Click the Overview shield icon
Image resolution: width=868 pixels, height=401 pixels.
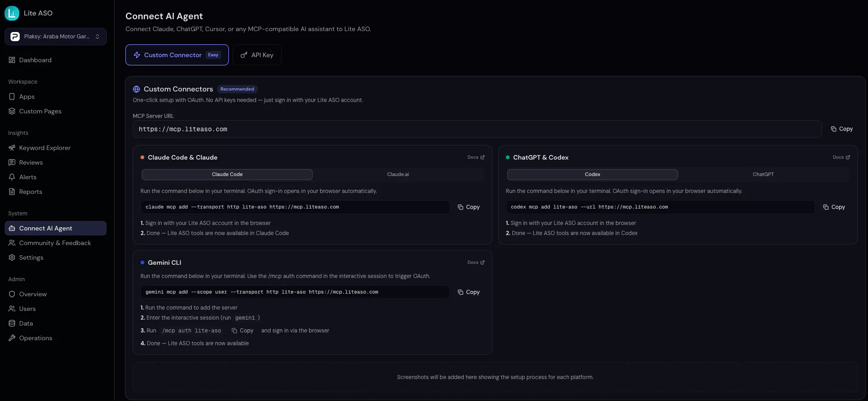[12, 294]
